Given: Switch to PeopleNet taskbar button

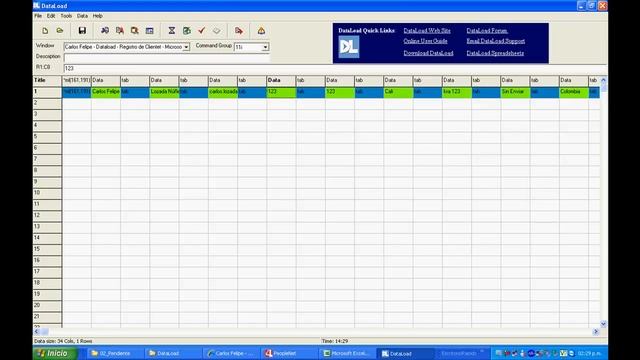Looking at the screenshot, I should pyautogui.click(x=288, y=353).
